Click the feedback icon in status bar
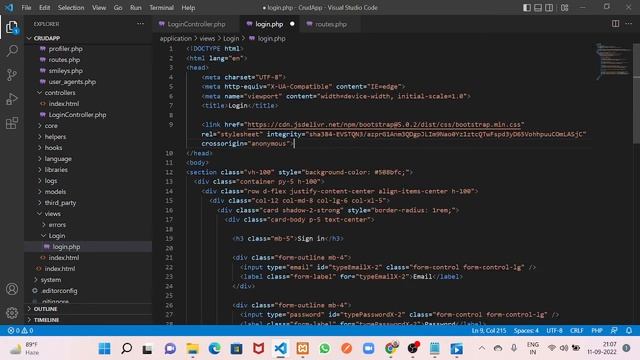This screenshot has height=360, width=640. tap(614, 330)
